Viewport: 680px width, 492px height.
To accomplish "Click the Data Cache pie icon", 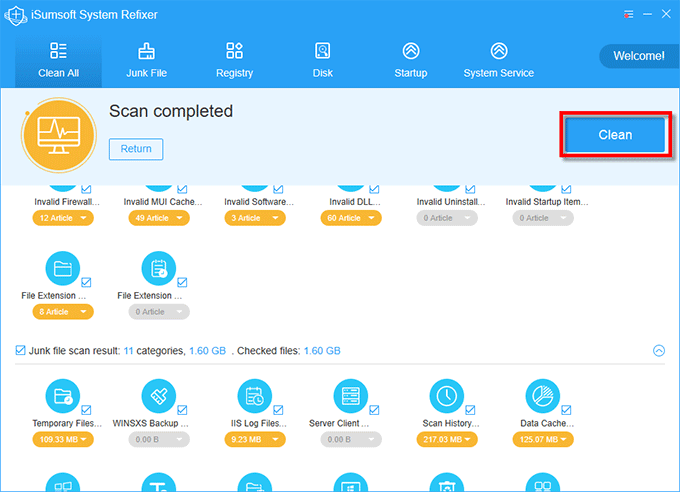I will (x=543, y=396).
